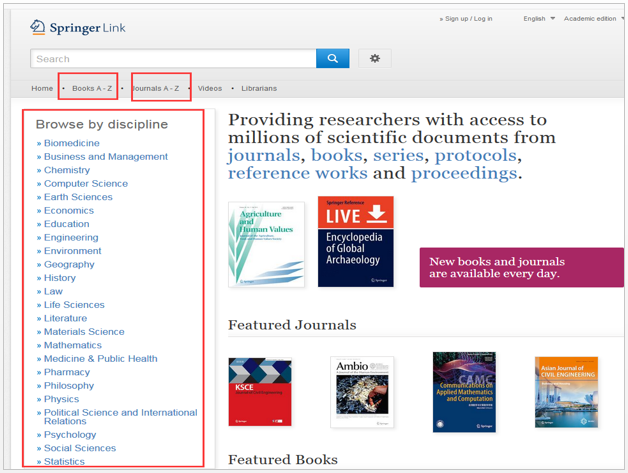Image resolution: width=628 pixels, height=473 pixels.
Task: Open the Philosophy discipline
Action: pos(69,386)
